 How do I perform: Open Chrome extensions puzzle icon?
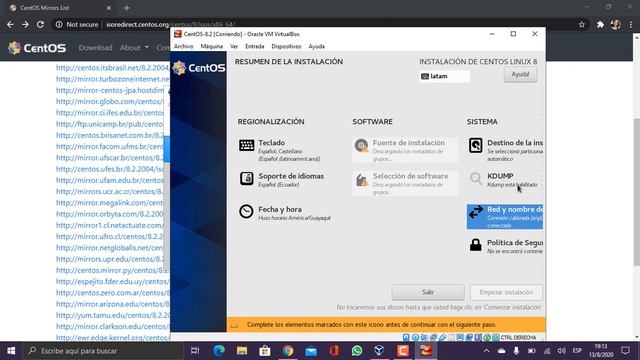pyautogui.click(x=600, y=24)
